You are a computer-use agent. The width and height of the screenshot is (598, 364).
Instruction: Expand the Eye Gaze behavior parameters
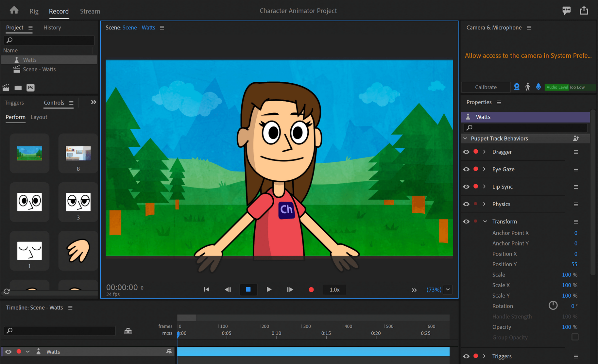(x=484, y=169)
